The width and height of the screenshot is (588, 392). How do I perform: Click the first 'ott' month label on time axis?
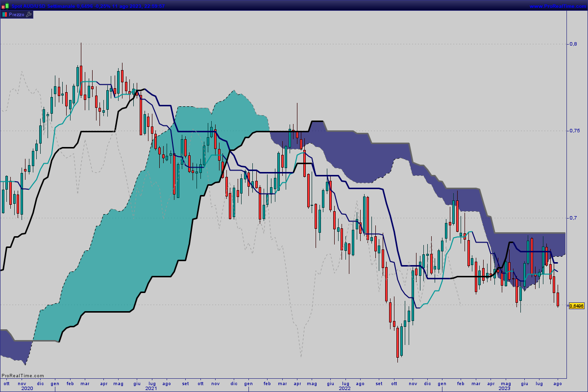coord(6,383)
